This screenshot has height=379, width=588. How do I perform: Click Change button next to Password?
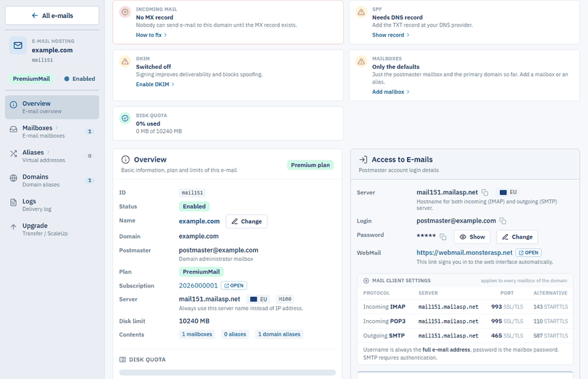517,237
